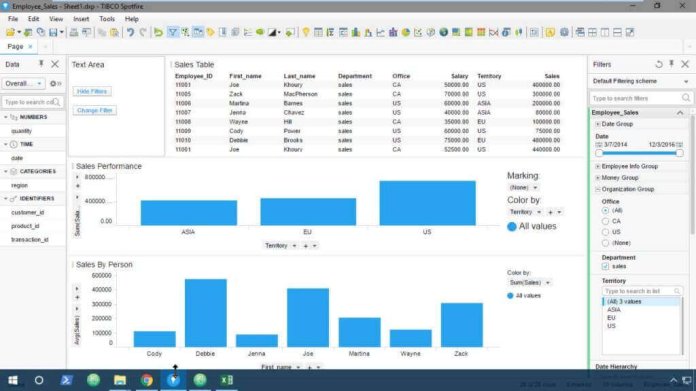Open the View menu
The image size is (696, 391).
[x=56, y=19]
